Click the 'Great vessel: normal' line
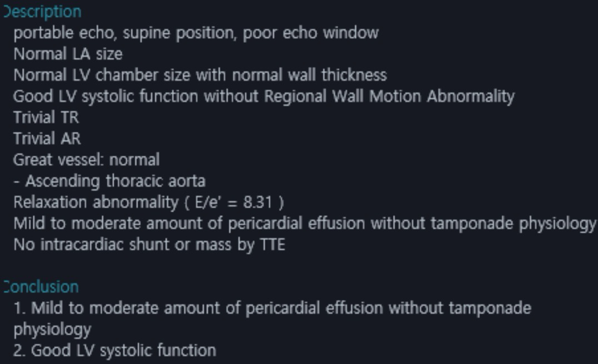 click(86, 160)
